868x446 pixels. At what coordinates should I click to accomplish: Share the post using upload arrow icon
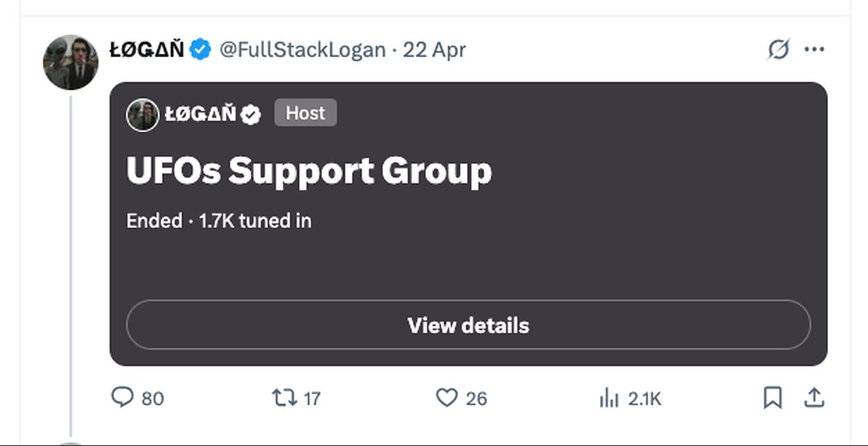coord(814,398)
